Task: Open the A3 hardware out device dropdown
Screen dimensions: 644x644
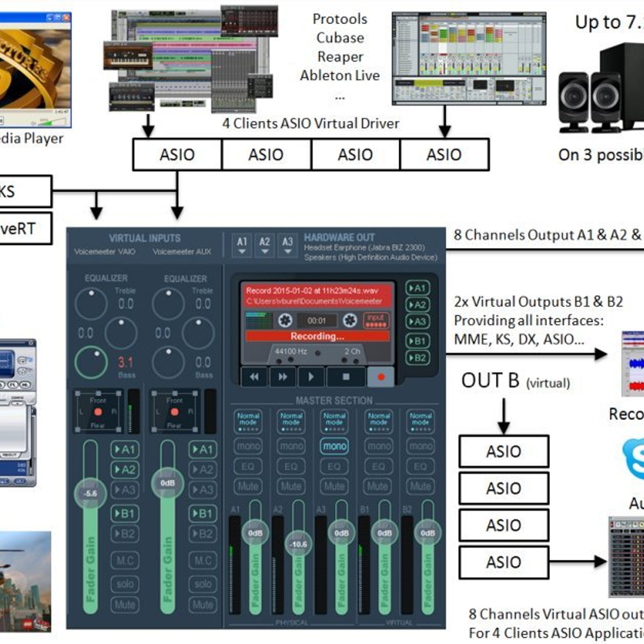Action: coord(287,245)
